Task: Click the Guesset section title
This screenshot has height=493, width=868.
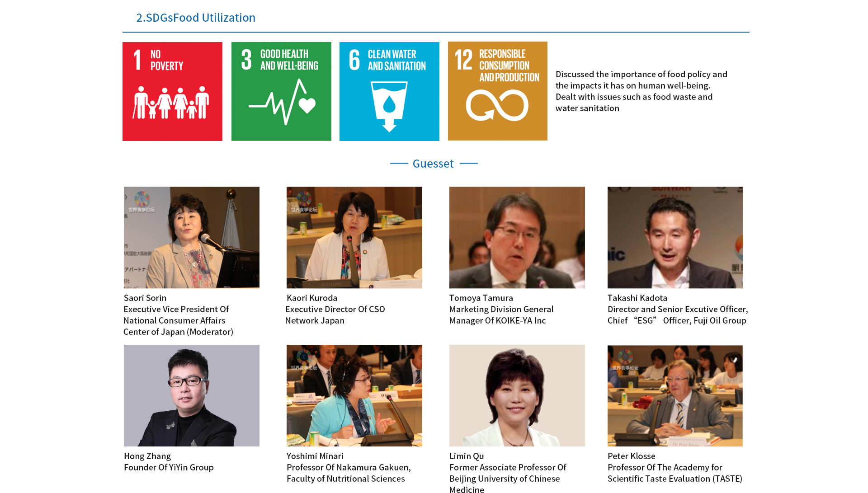Action: coord(433,164)
